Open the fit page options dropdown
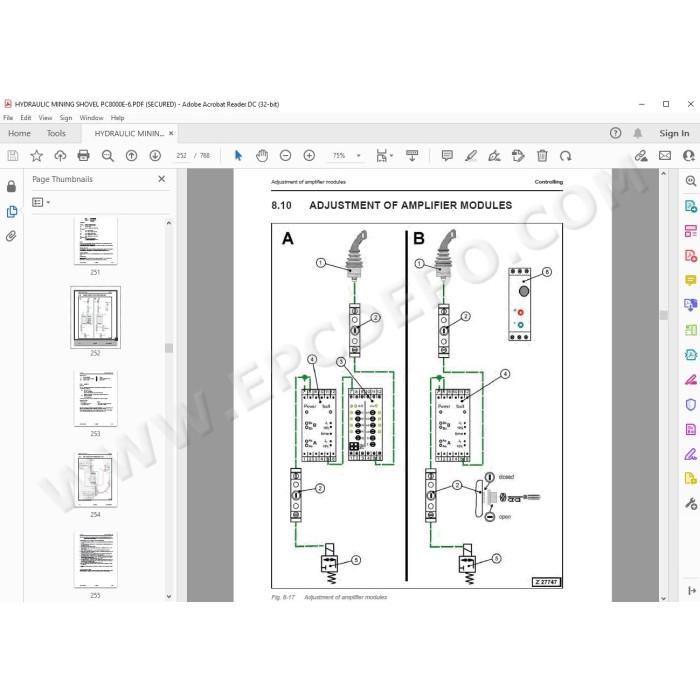Viewport: 700px width, 700px height. click(x=384, y=155)
